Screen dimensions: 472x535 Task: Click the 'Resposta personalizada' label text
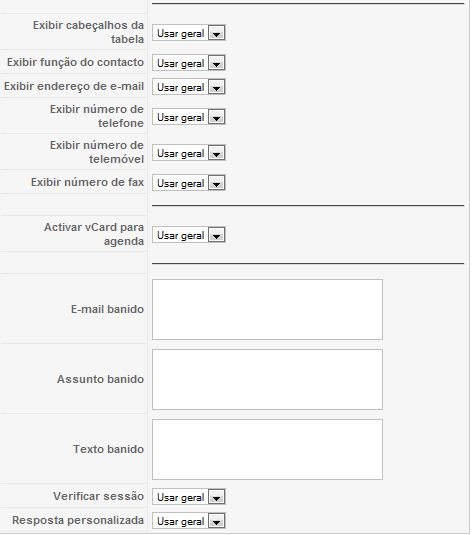[x=78, y=520]
